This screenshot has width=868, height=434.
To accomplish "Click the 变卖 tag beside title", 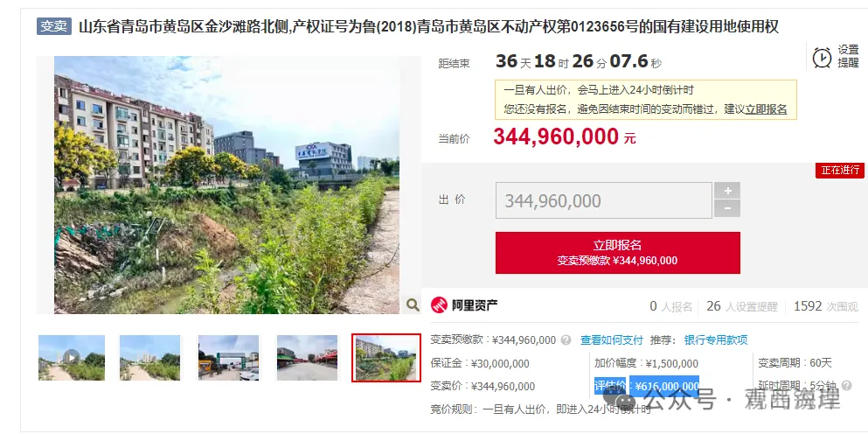I will 54,26.
